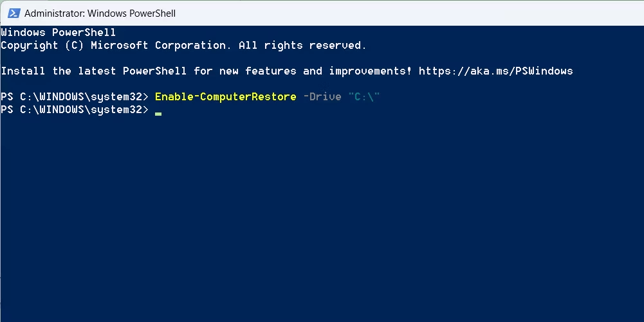This screenshot has width=644, height=322.
Task: Click the 'All rights reserved.' text
Action: click(302, 45)
